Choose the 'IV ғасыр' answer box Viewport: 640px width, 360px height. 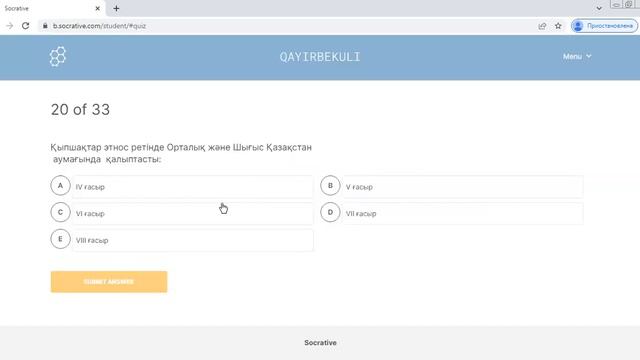click(193, 187)
